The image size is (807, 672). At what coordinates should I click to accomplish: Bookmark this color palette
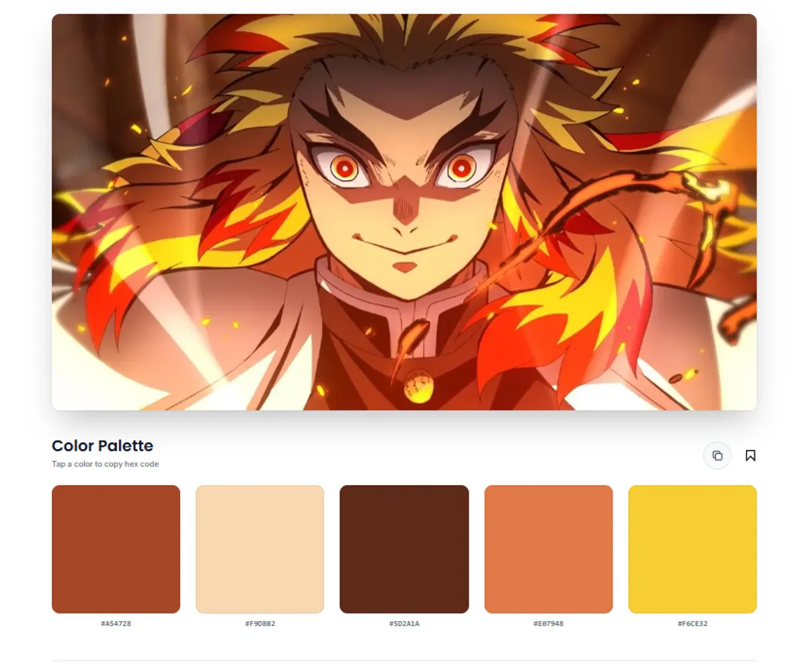point(751,456)
